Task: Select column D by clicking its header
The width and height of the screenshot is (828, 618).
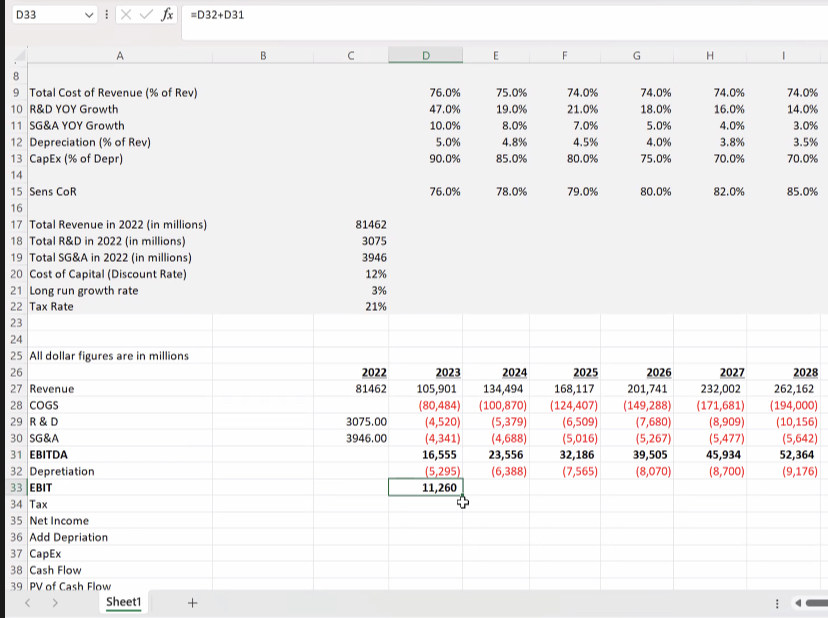Action: pyautogui.click(x=424, y=56)
